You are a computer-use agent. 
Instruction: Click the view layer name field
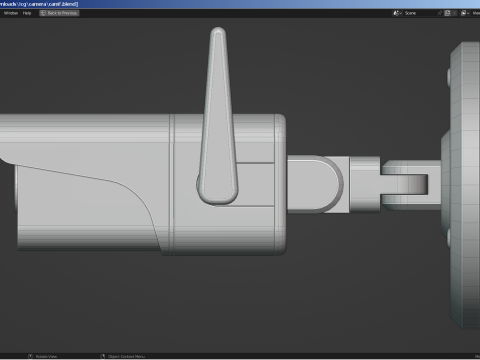pos(476,13)
